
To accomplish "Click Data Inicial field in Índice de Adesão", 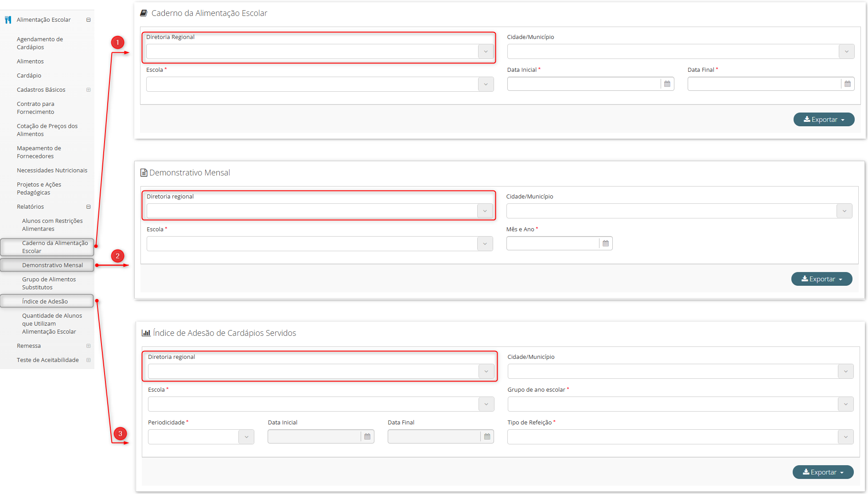I will click(314, 436).
